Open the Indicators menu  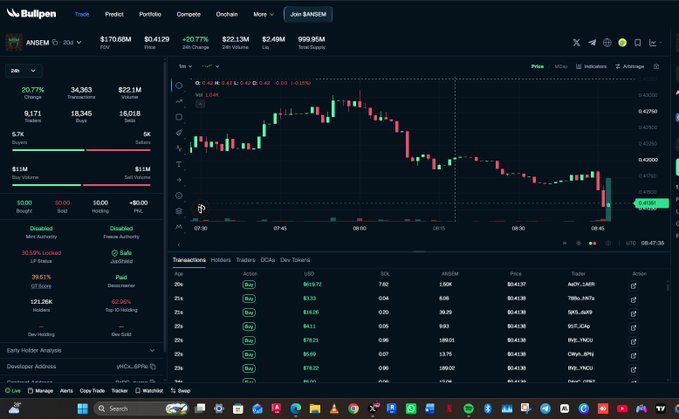(x=591, y=66)
